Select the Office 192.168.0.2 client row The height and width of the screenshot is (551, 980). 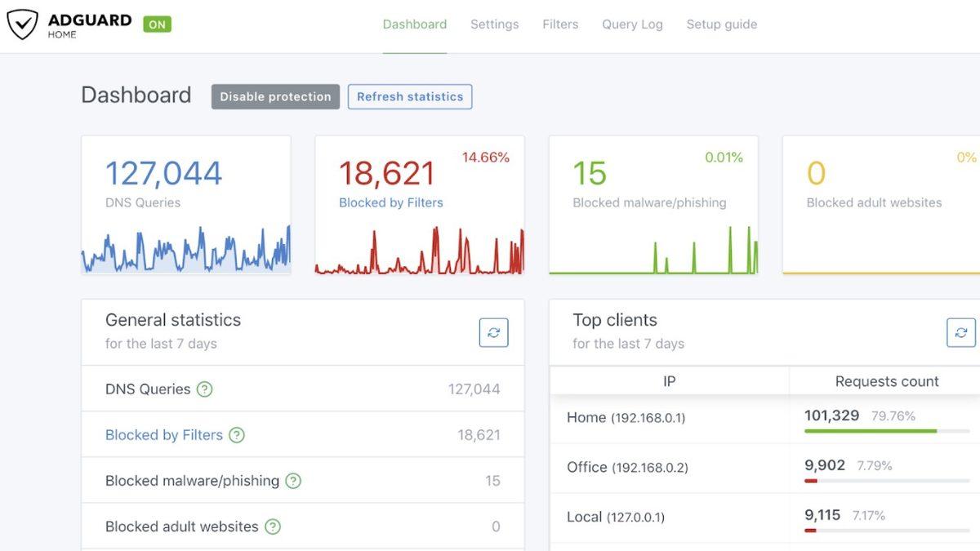coord(627,467)
